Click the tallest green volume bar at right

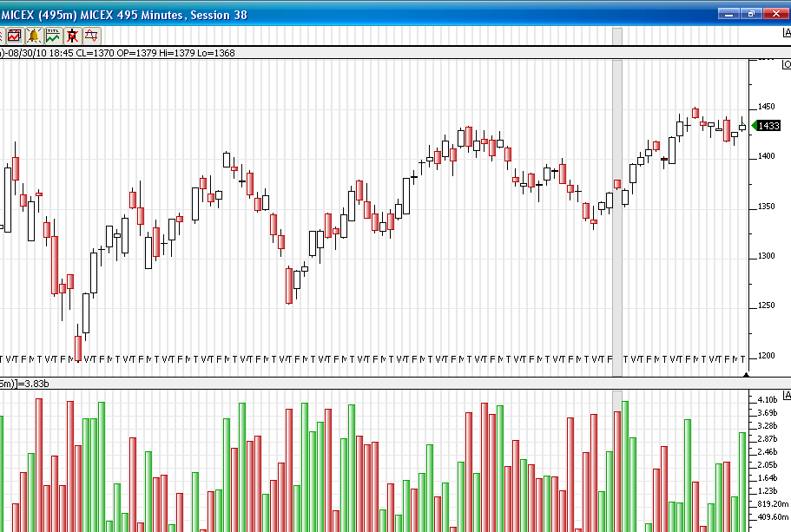click(625, 465)
